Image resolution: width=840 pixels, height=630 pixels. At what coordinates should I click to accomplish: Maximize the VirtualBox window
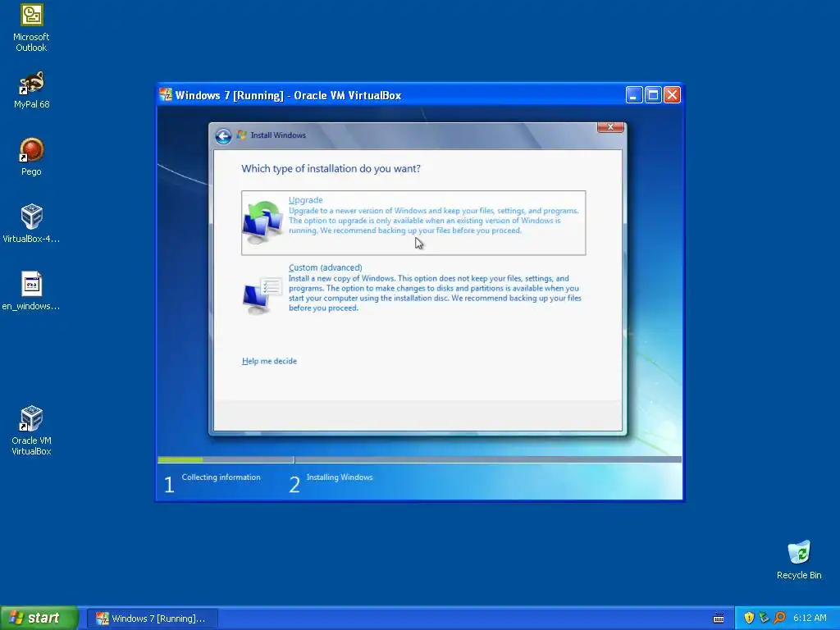pos(653,95)
